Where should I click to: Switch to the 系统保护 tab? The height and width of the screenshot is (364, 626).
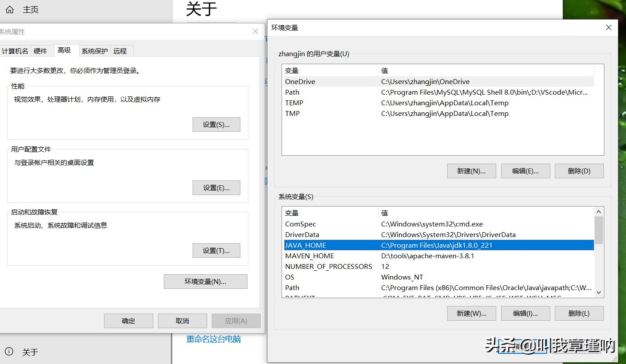point(94,51)
